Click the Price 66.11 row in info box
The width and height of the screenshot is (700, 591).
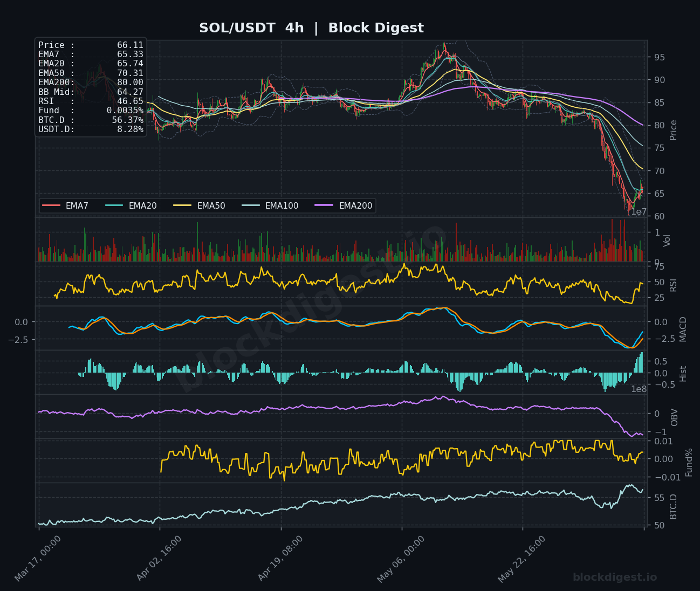(91, 45)
